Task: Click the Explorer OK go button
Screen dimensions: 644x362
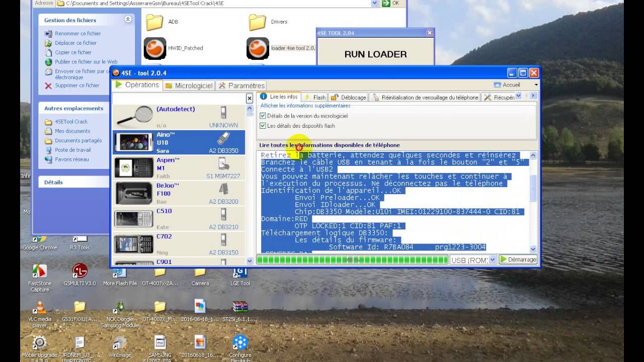Action: 390,3
